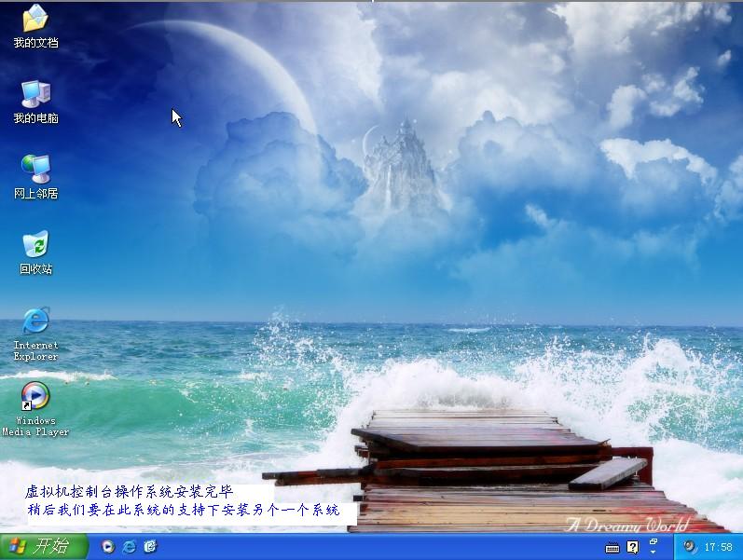Click the Windows Media Player desktop shortcut
This screenshot has width=743, height=560.
coord(35,397)
